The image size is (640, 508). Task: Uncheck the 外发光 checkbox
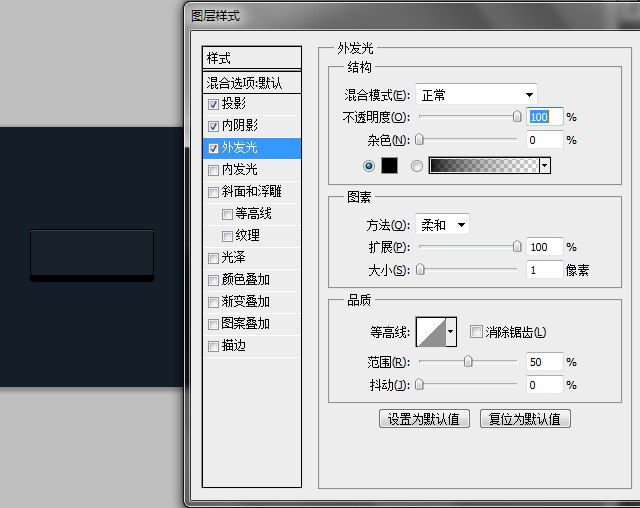[213, 149]
